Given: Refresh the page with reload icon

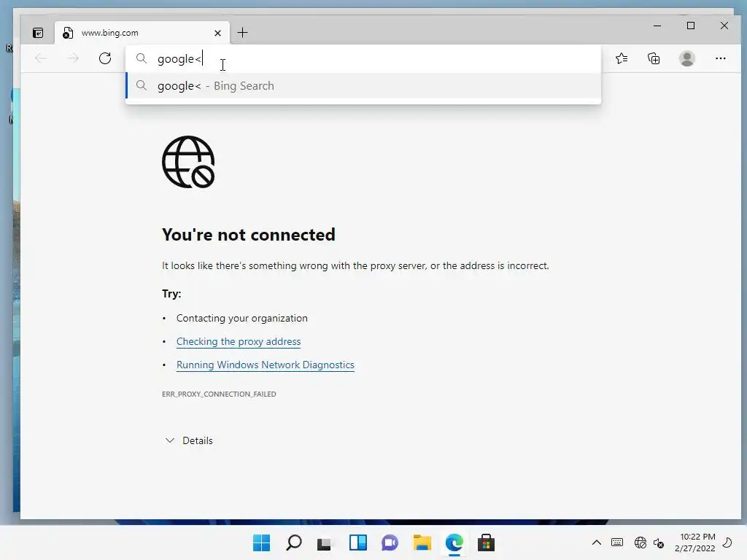Looking at the screenshot, I should pos(105,58).
